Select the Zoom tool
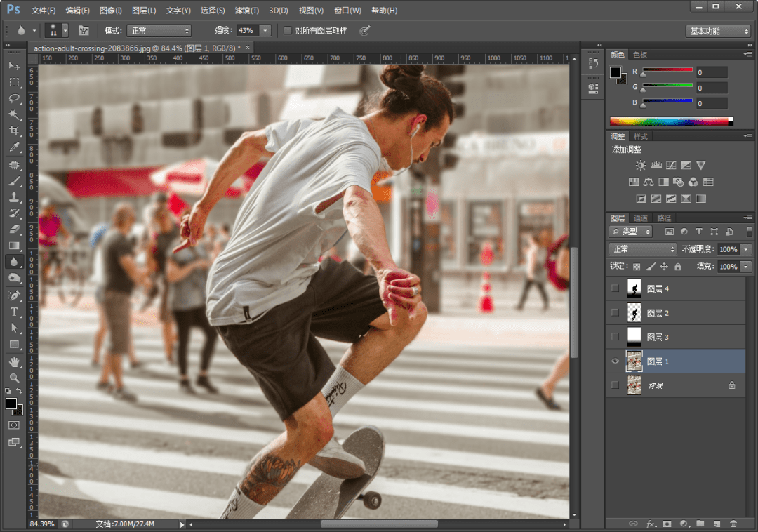Viewport: 758px width, 532px height. click(14, 378)
